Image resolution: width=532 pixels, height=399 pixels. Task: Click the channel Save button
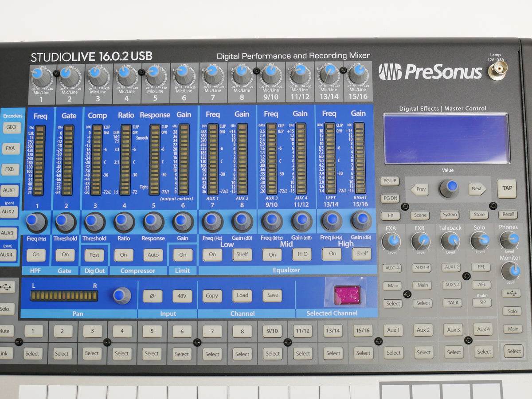click(x=272, y=295)
